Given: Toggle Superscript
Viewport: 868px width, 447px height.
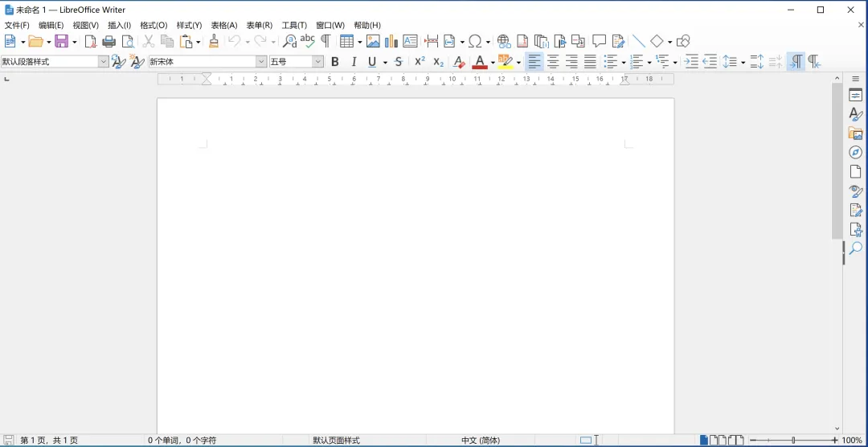Looking at the screenshot, I should (x=420, y=61).
